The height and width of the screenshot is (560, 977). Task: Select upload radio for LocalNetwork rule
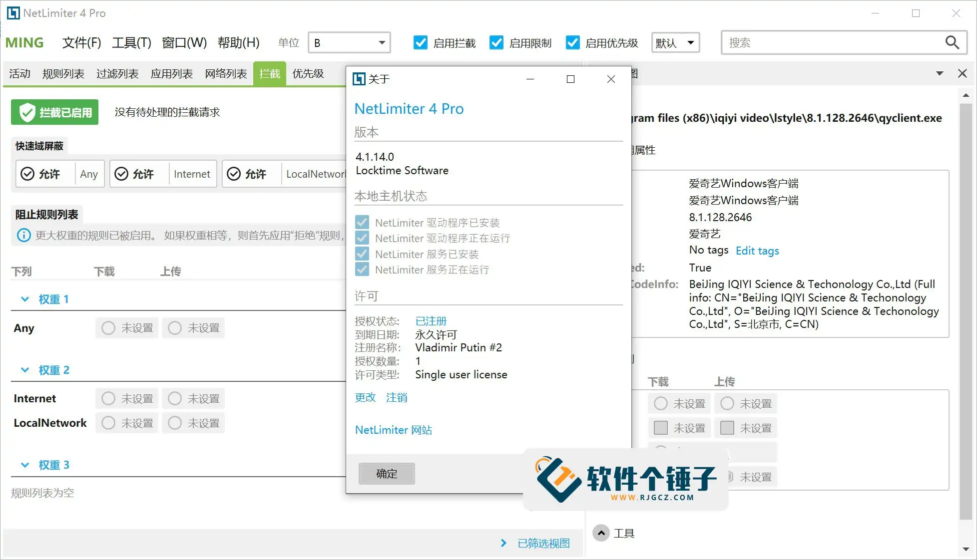click(175, 423)
